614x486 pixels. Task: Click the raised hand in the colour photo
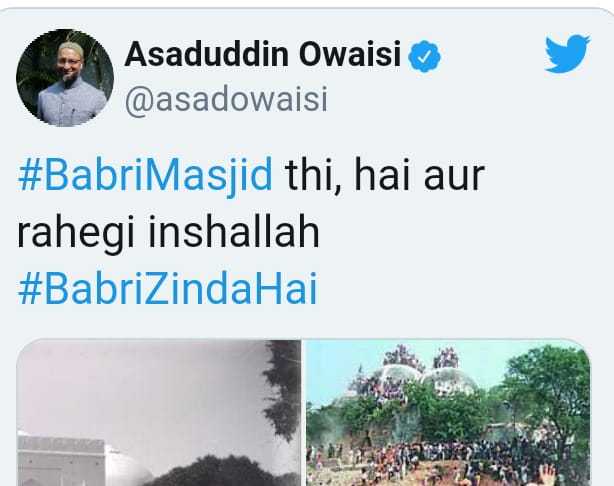544,475
